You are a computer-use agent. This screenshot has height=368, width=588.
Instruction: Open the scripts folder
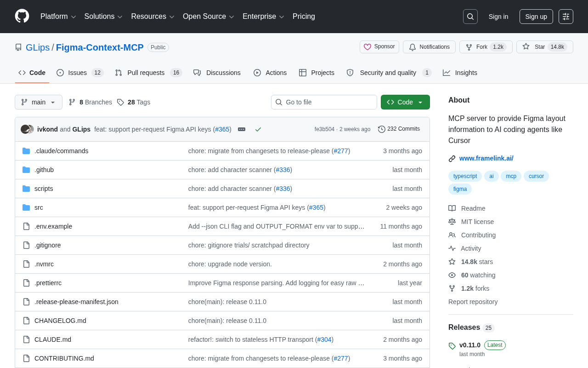[x=44, y=189]
